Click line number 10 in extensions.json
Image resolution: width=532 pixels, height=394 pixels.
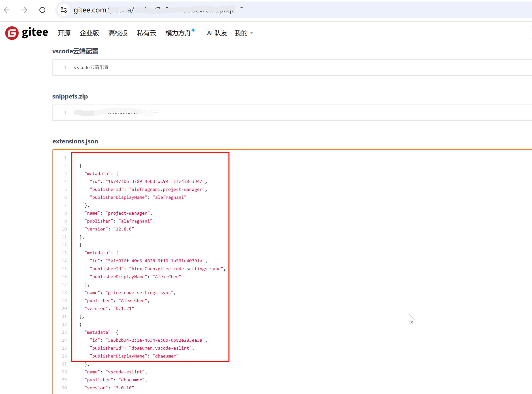[64, 229]
